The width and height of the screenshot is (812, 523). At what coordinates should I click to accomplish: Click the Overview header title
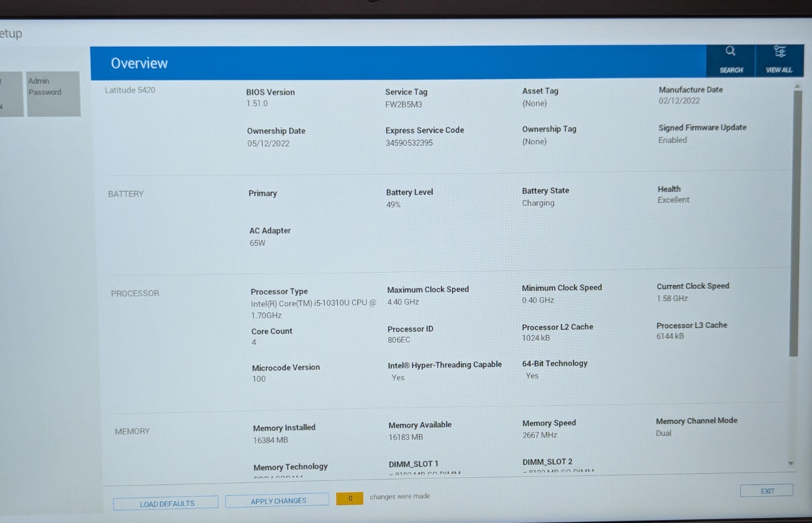(139, 63)
